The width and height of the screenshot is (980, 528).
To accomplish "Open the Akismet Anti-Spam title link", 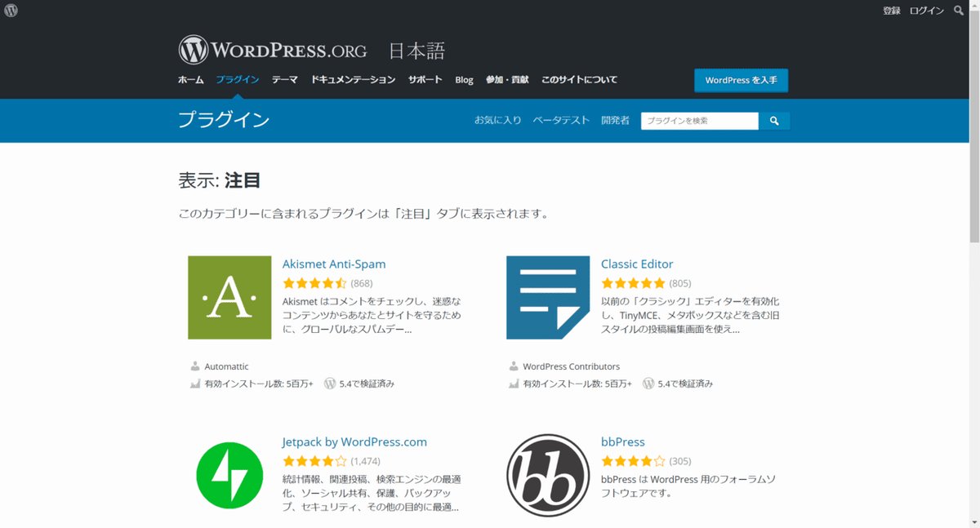I will point(334,264).
